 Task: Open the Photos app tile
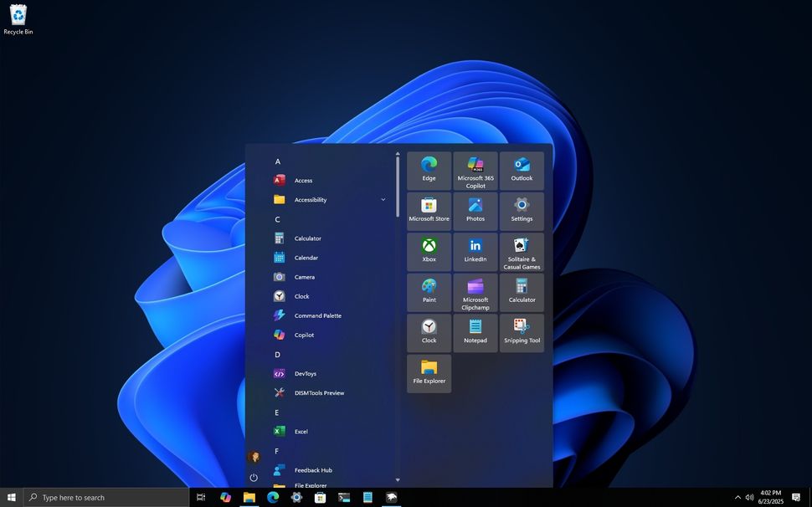(x=475, y=211)
